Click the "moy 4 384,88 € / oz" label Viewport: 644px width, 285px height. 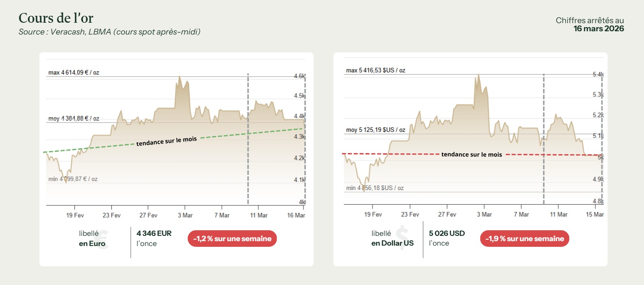click(74, 119)
